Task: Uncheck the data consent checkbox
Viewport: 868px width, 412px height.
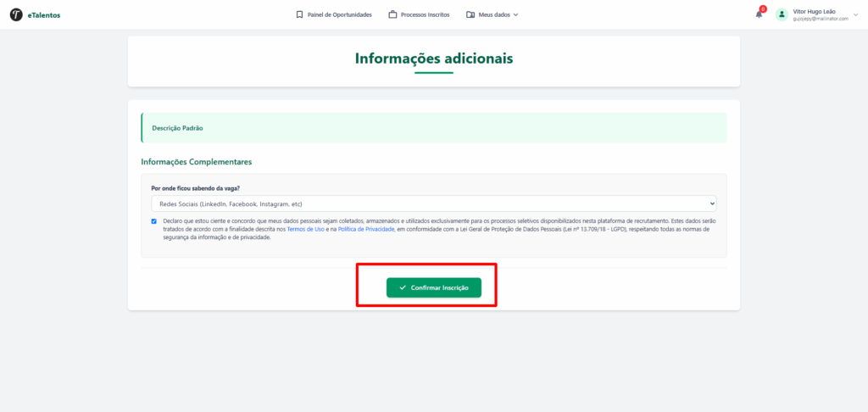Action: click(x=154, y=221)
